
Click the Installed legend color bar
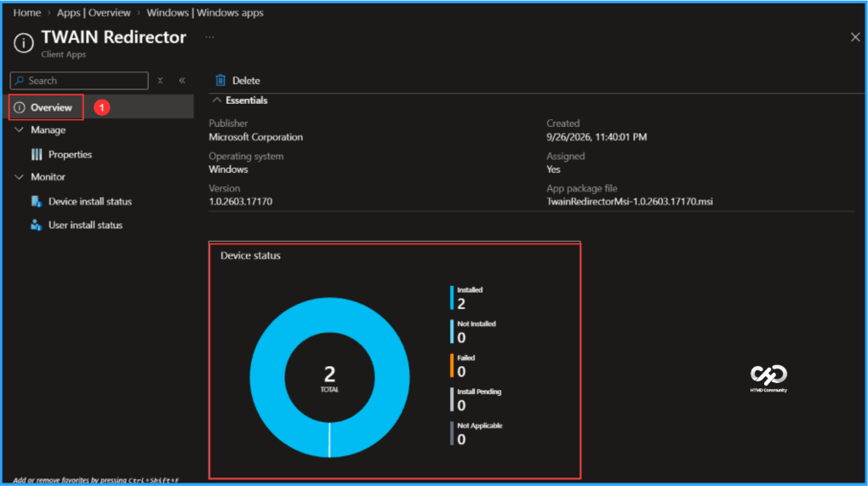point(452,298)
